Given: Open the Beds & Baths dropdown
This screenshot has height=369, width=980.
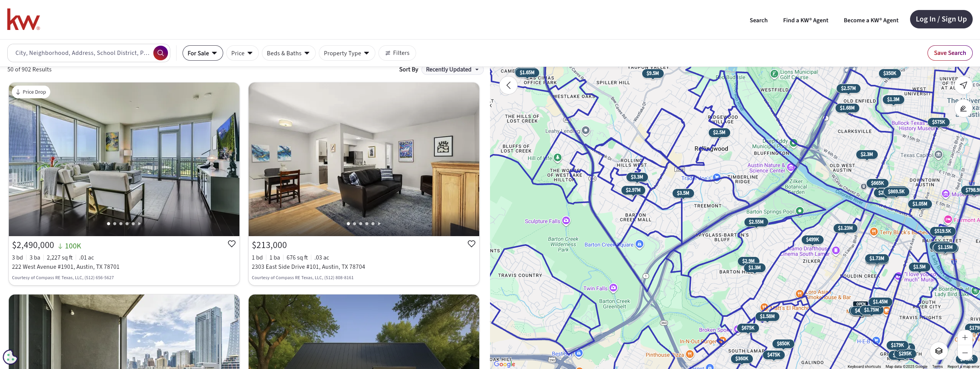Looking at the screenshot, I should click(288, 53).
